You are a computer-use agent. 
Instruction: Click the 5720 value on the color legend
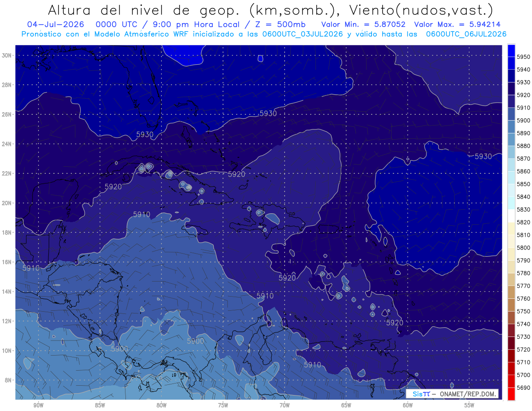pyautogui.click(x=523, y=349)
